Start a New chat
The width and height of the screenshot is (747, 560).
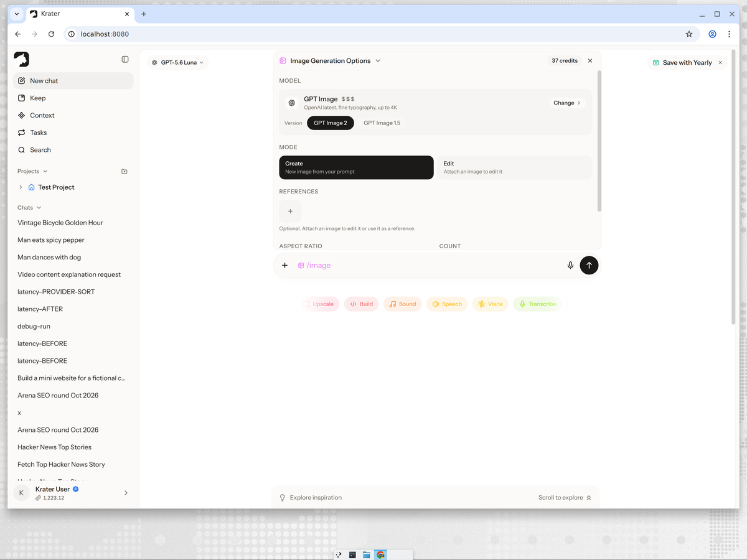coord(73,81)
